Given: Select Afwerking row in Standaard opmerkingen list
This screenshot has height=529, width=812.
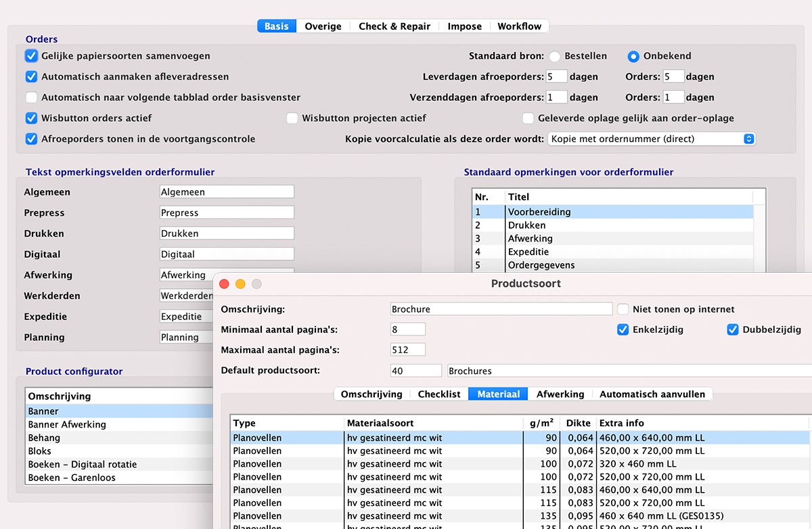Looking at the screenshot, I should click(612, 239).
